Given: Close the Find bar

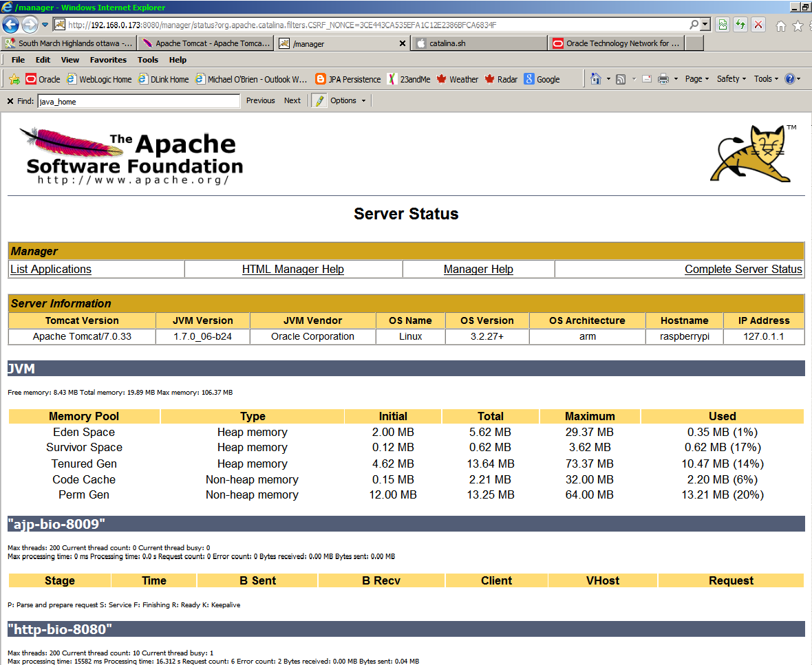Looking at the screenshot, I should [10, 101].
